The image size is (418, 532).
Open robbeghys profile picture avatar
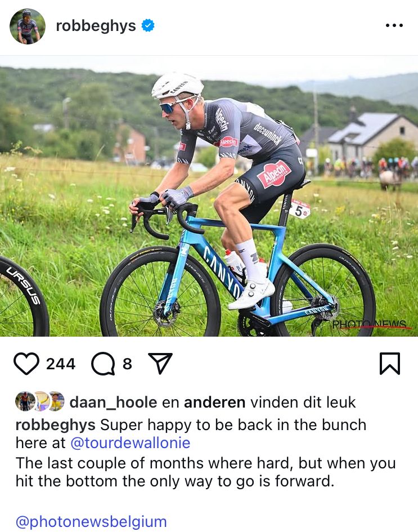click(x=28, y=26)
